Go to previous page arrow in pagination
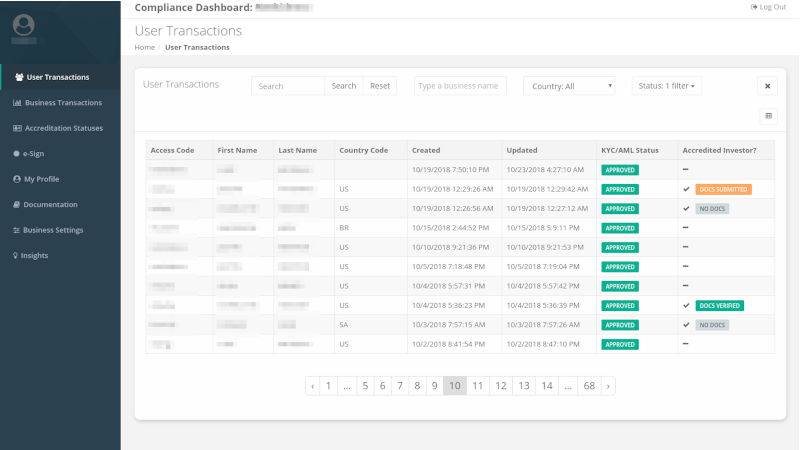800x450 pixels. click(x=312, y=386)
